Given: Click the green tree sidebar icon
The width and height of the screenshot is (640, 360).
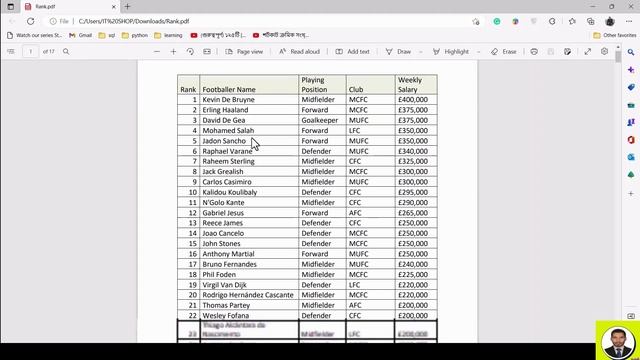Looking at the screenshot, I should (631, 175).
